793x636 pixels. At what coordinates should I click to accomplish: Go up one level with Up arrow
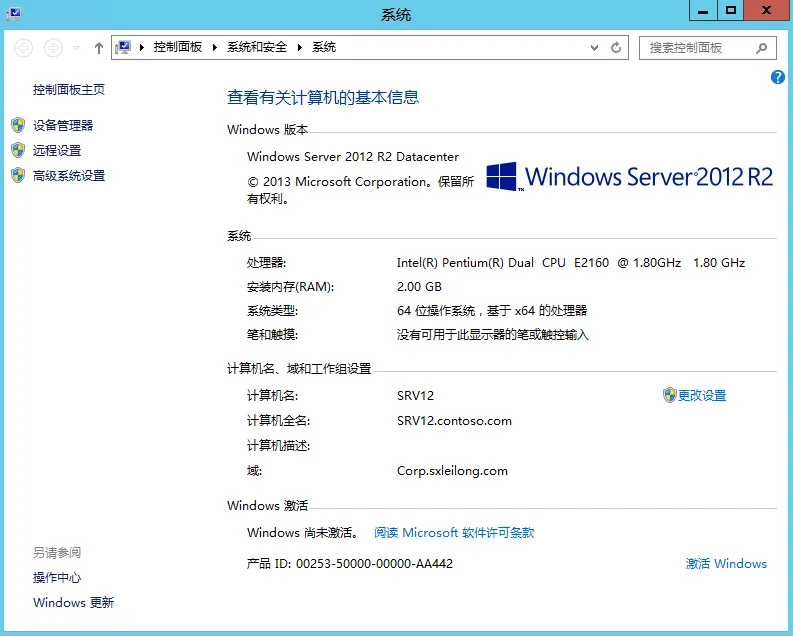tap(98, 47)
